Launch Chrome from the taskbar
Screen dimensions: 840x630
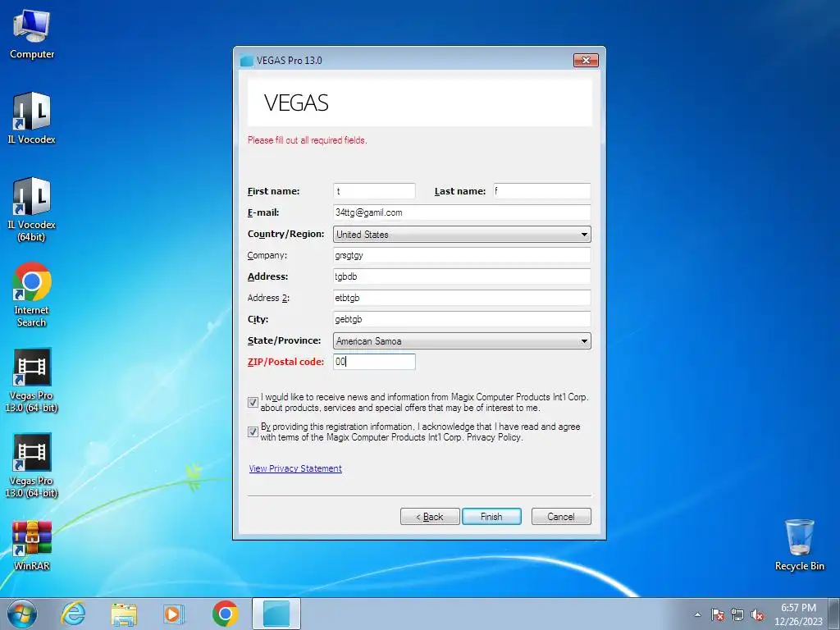[225, 614]
